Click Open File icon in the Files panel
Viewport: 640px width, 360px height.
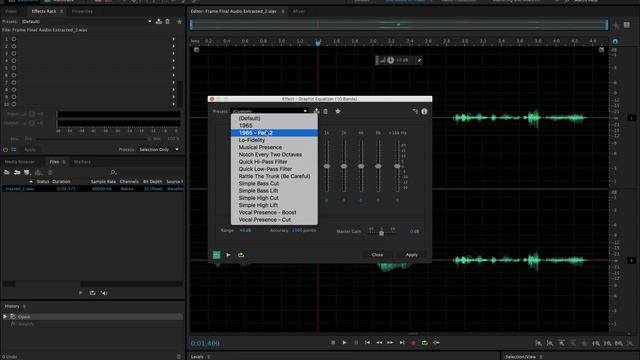click(x=7, y=172)
